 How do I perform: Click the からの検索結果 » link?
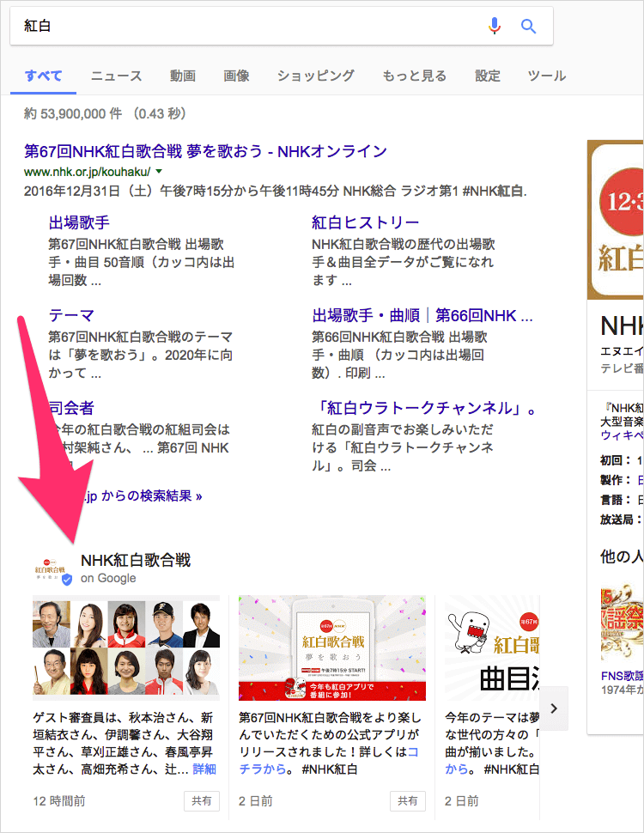click(x=143, y=496)
